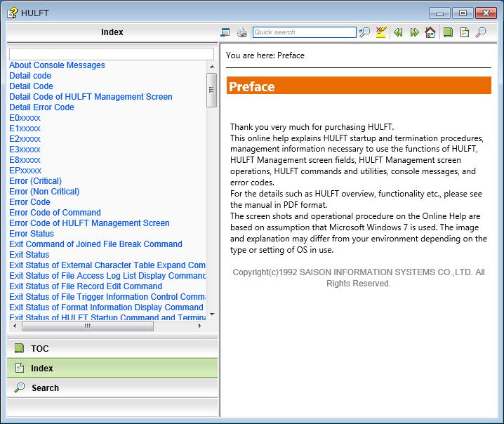Screen dimensions: 504x424
Task: Open 'Error Code of HULFT Management Screen'
Action: pos(89,223)
